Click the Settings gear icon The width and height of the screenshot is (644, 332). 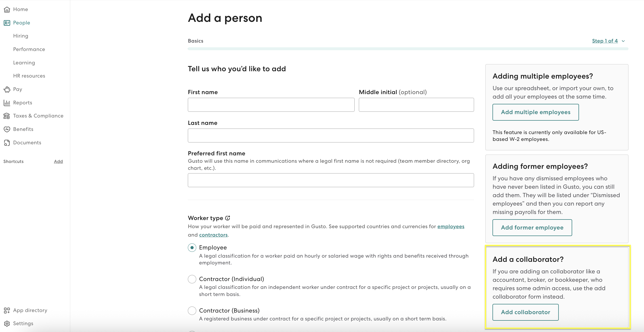7,324
